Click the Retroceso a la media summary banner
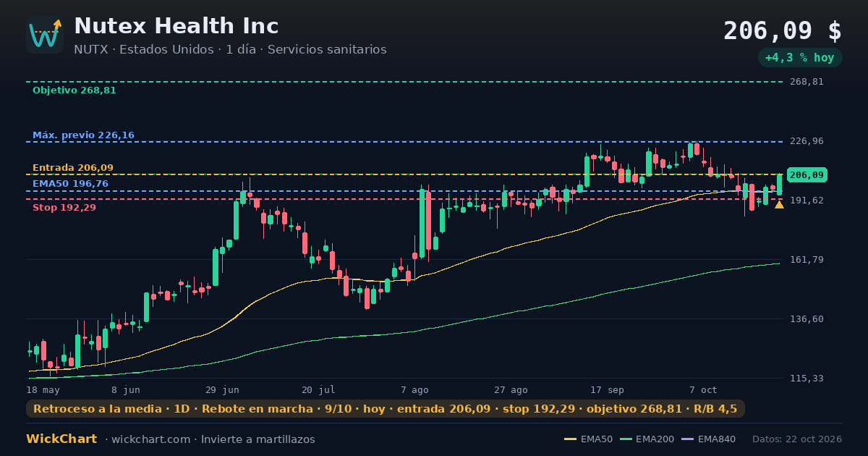The width and height of the screenshot is (868, 456). pyautogui.click(x=386, y=409)
